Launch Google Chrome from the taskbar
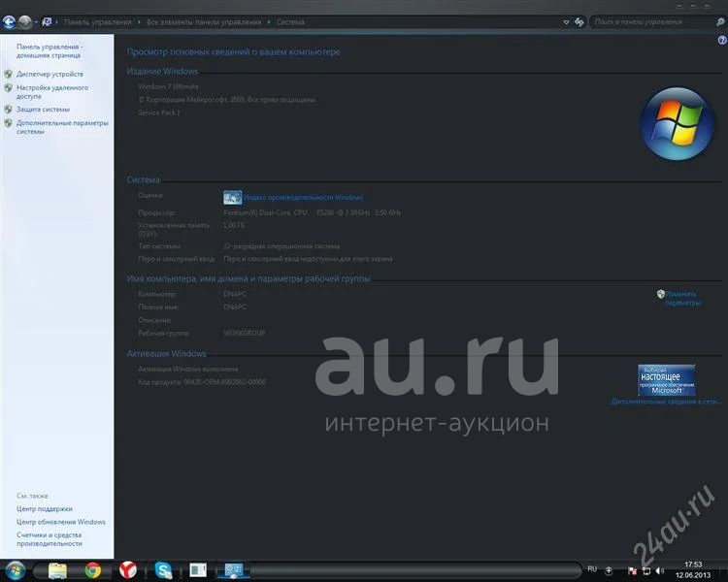 (x=93, y=570)
